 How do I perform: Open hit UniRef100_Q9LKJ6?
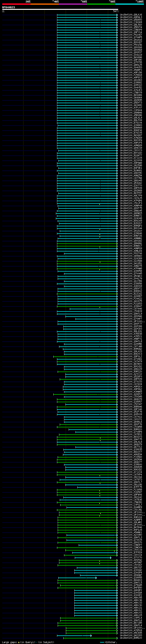[x=131, y=15]
